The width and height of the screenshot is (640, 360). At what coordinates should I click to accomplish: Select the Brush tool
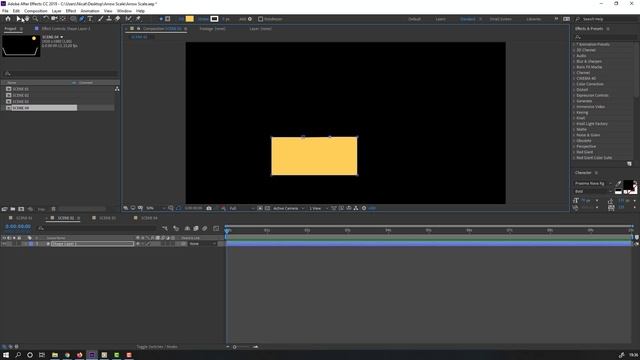(x=100, y=19)
